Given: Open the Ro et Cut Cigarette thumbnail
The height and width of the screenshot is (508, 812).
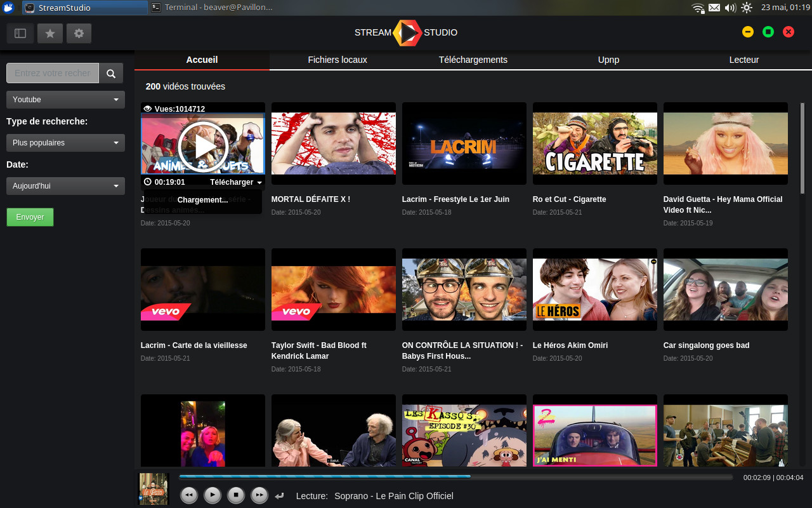Looking at the screenshot, I should pyautogui.click(x=595, y=144).
